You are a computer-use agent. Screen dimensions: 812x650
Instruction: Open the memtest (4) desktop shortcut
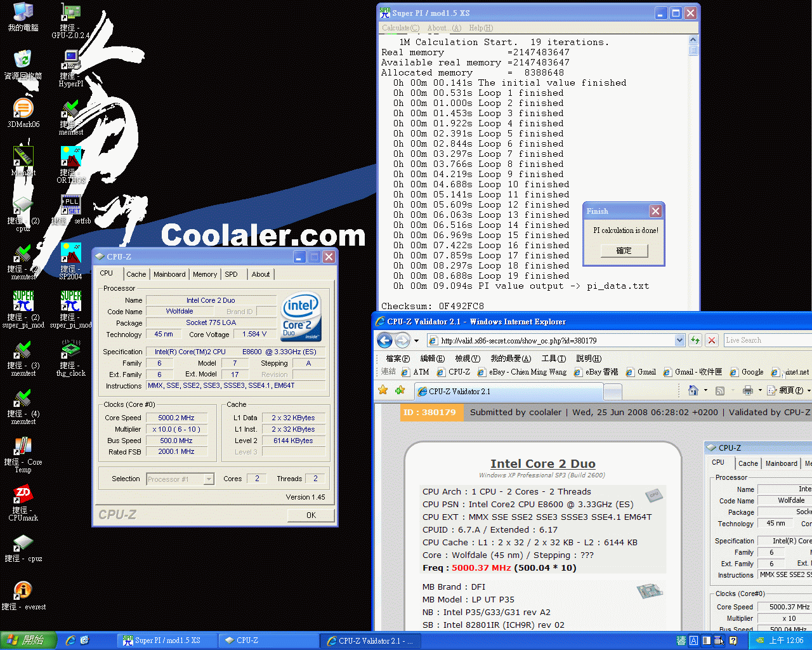tap(23, 407)
